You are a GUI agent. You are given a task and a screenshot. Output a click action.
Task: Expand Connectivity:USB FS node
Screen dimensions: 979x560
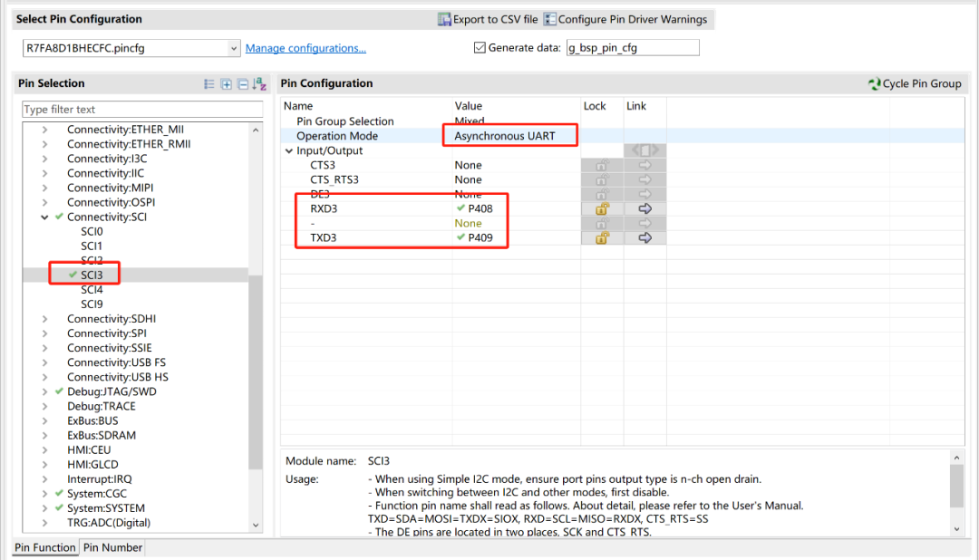pyautogui.click(x=44, y=362)
